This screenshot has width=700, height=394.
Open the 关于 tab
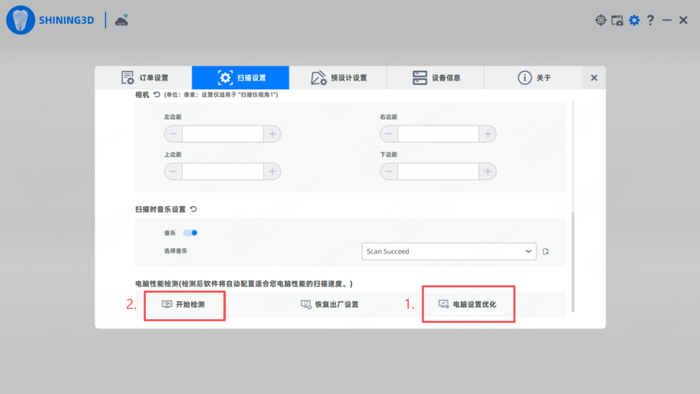(533, 78)
